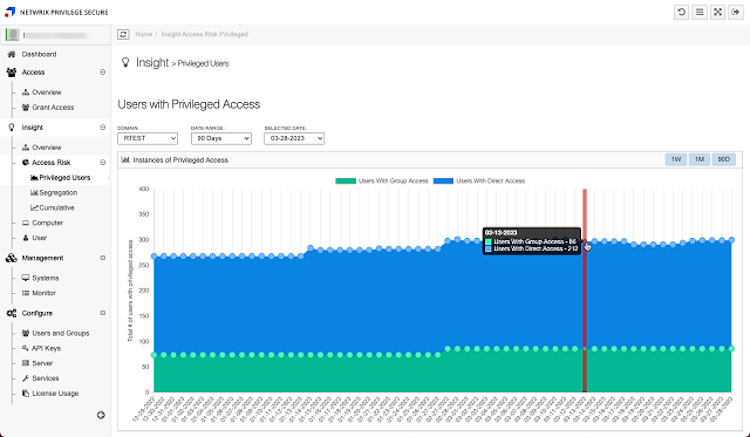Click the Dashboard home icon in the sidebar
This screenshot has width=750, height=437.
(x=11, y=54)
